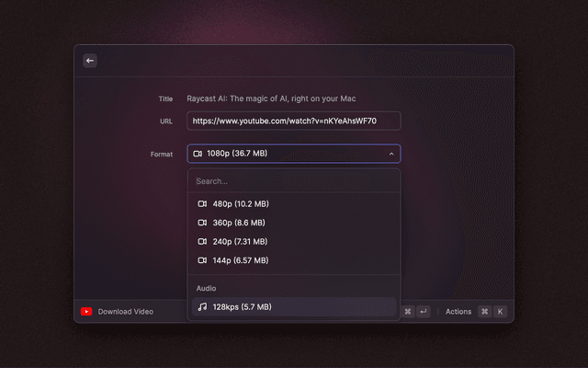588x368 pixels.
Task: Click the camera icon beside 144p
Action: (x=202, y=259)
